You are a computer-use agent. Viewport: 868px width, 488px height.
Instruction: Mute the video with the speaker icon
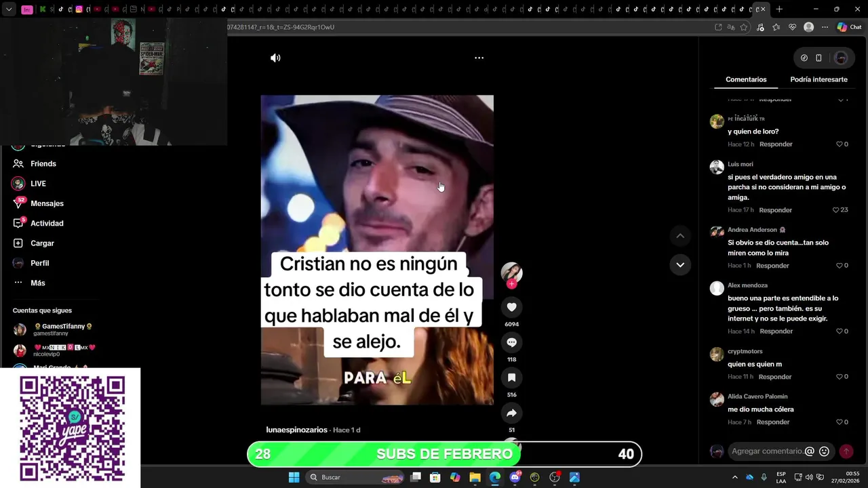tap(275, 58)
